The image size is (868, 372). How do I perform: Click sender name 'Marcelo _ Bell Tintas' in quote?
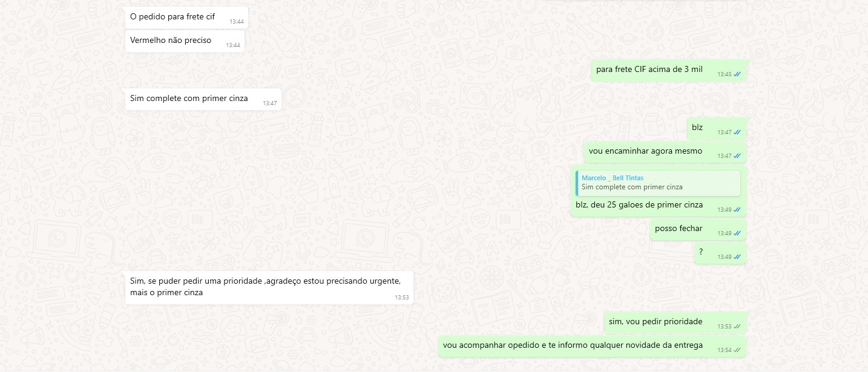coord(612,178)
